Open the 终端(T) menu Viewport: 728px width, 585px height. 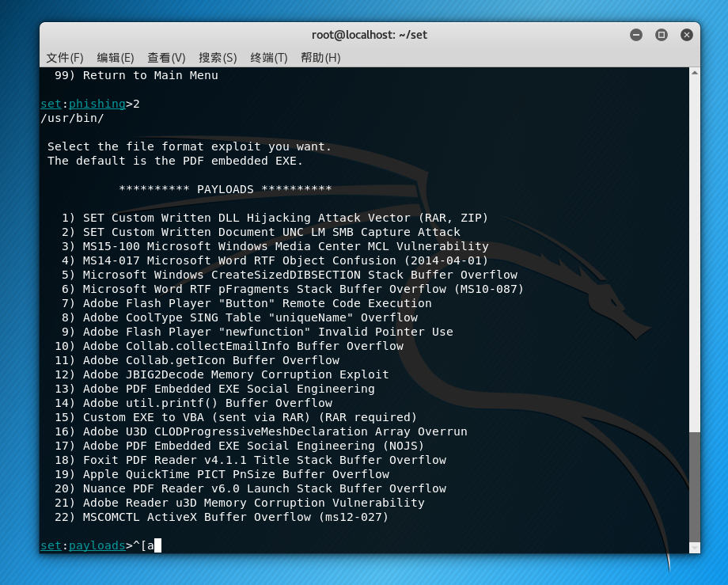coord(269,58)
